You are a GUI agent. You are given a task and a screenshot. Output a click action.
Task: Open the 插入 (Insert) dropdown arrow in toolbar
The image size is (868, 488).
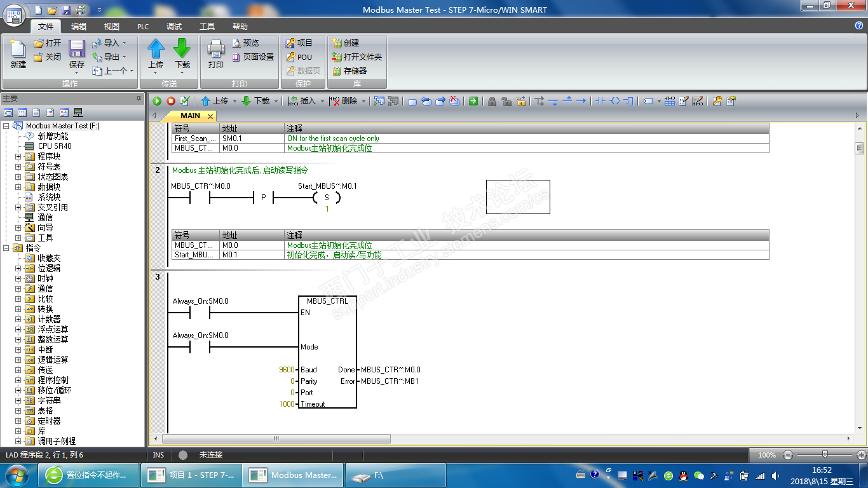coord(322,101)
